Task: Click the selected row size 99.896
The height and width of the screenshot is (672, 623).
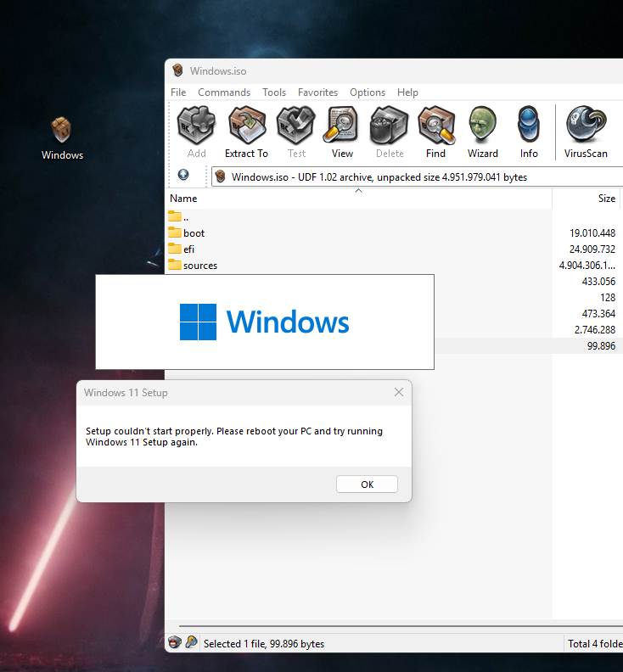Action: [x=601, y=346]
